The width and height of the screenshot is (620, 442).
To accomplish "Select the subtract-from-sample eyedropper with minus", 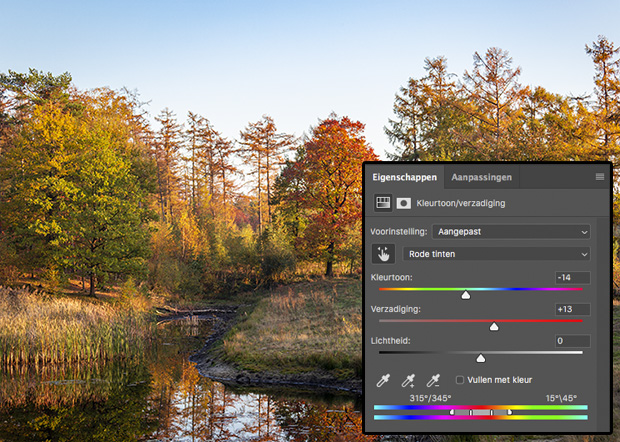I will pyautogui.click(x=433, y=380).
